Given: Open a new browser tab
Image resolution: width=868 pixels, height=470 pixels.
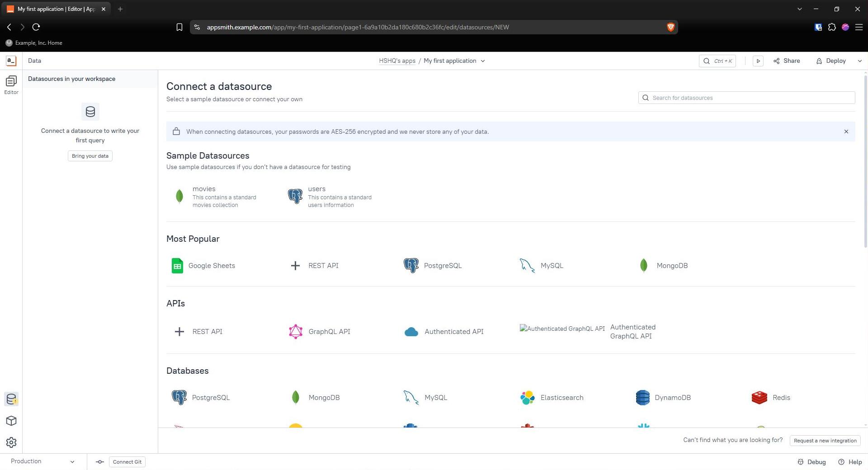Looking at the screenshot, I should pos(120,9).
